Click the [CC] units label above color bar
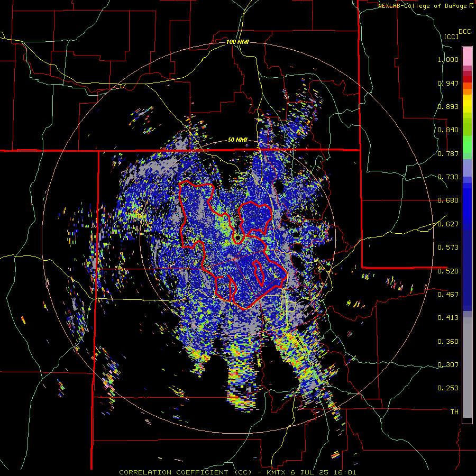The width and height of the screenshot is (476, 476). (451, 36)
